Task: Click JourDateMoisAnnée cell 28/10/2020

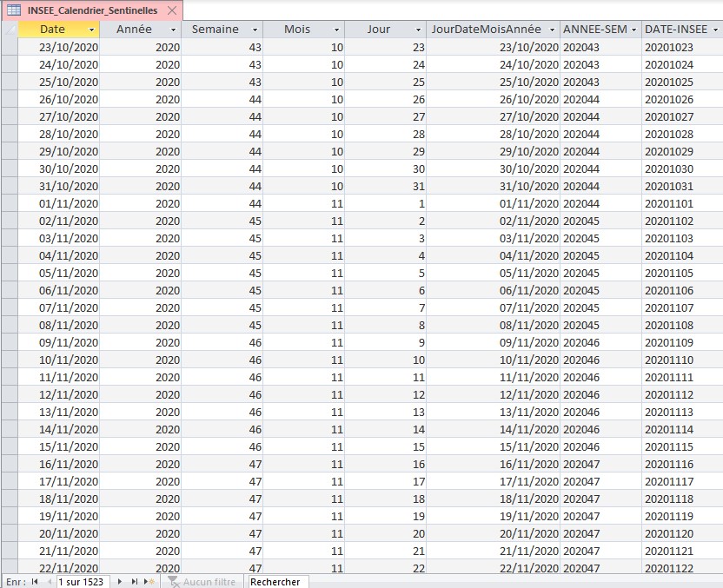Action: (x=493, y=134)
